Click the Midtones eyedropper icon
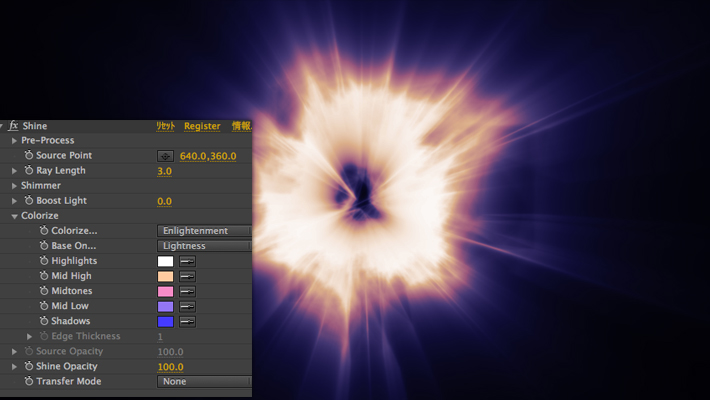The image size is (710, 400). point(187,291)
